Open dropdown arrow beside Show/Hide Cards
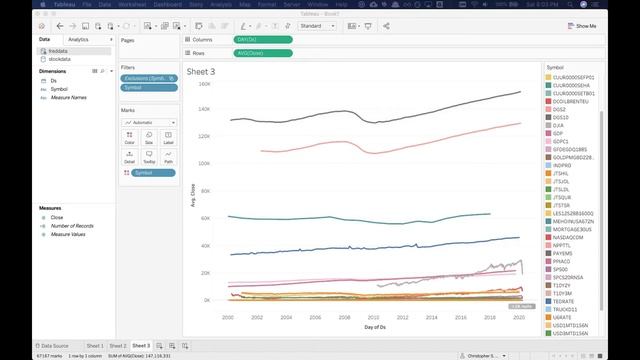 tap(359, 27)
